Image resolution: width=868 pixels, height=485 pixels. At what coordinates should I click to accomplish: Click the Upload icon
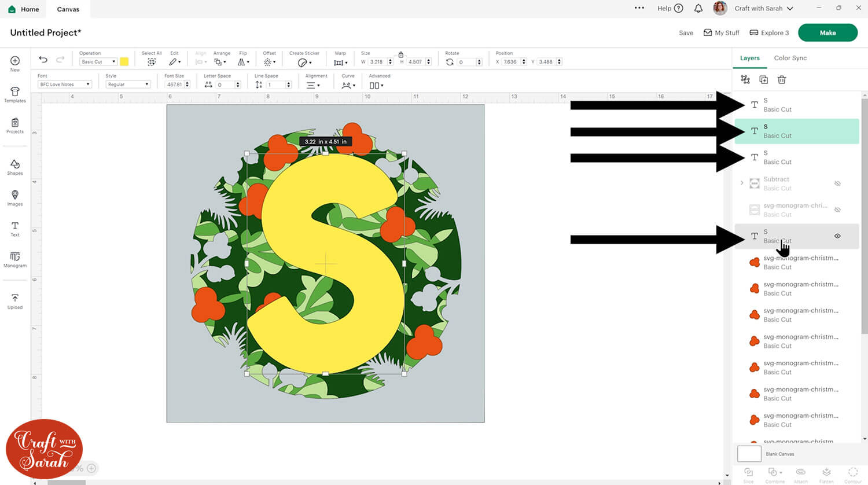pyautogui.click(x=15, y=300)
